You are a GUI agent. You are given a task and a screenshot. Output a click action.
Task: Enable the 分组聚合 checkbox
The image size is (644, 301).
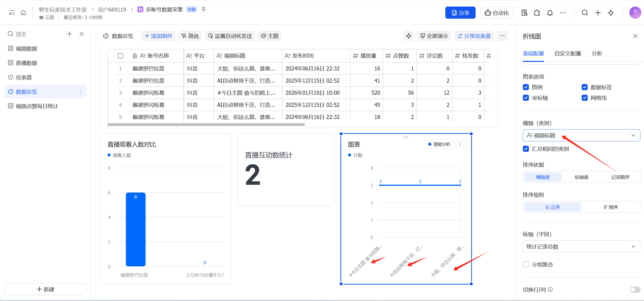point(526,264)
